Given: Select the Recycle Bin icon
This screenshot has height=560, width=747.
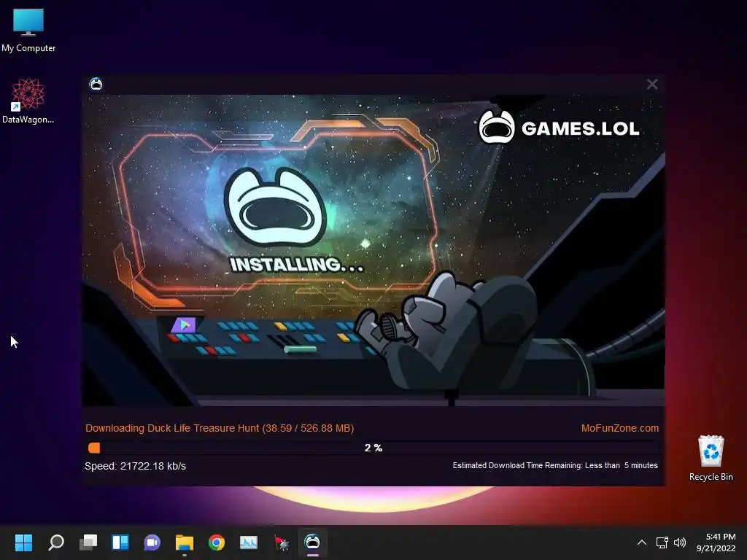Looking at the screenshot, I should [711, 458].
